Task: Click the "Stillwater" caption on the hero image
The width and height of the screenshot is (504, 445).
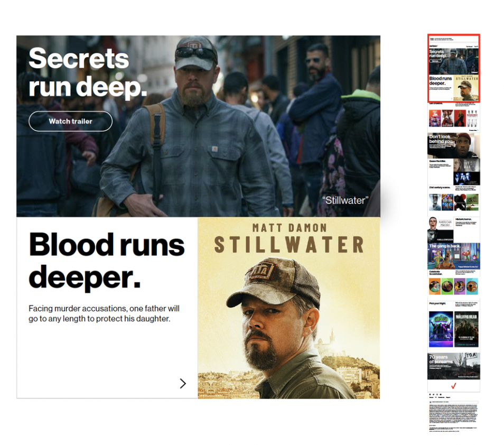Action: click(345, 200)
